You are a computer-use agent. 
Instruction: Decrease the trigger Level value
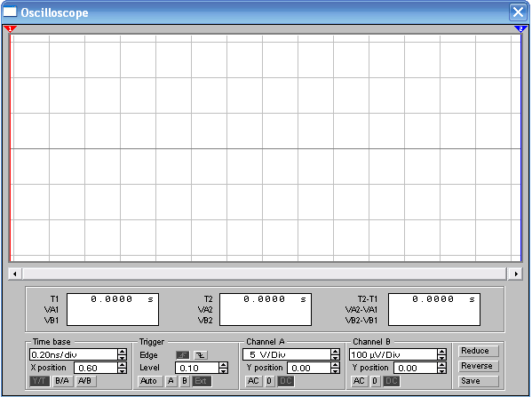click(224, 370)
